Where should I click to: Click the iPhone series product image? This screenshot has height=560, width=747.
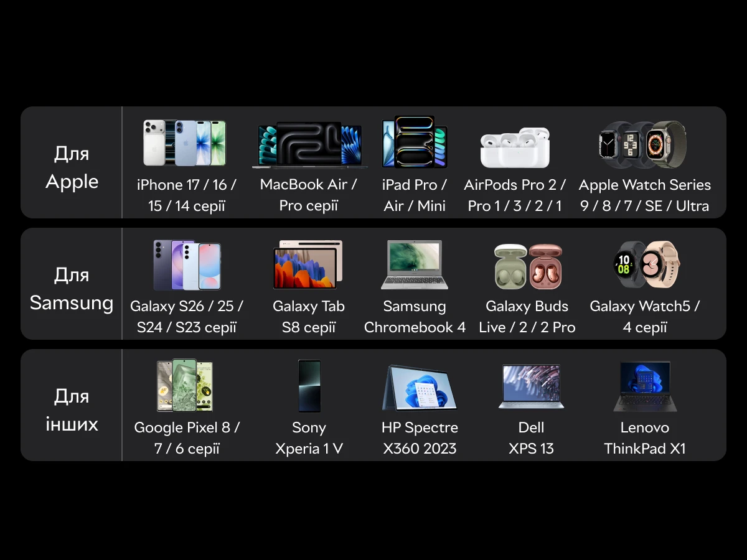click(x=185, y=143)
